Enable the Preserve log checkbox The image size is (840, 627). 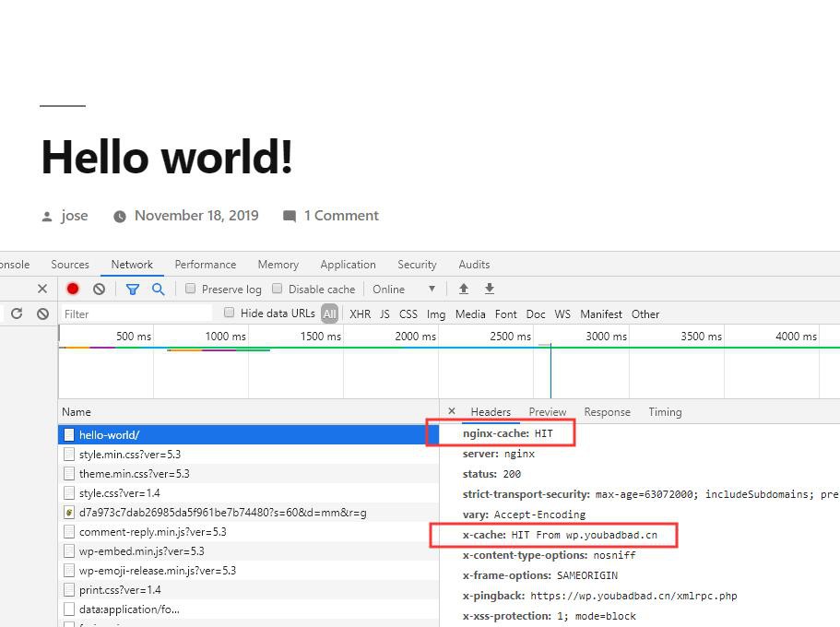[191, 289]
